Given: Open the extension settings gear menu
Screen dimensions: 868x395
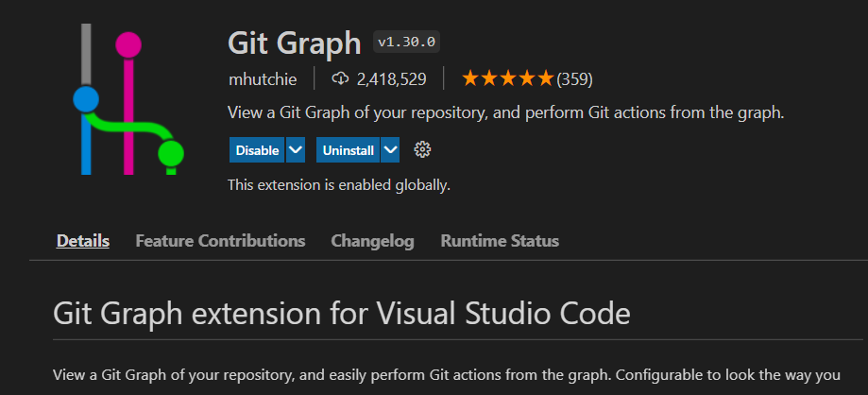Looking at the screenshot, I should (x=422, y=149).
